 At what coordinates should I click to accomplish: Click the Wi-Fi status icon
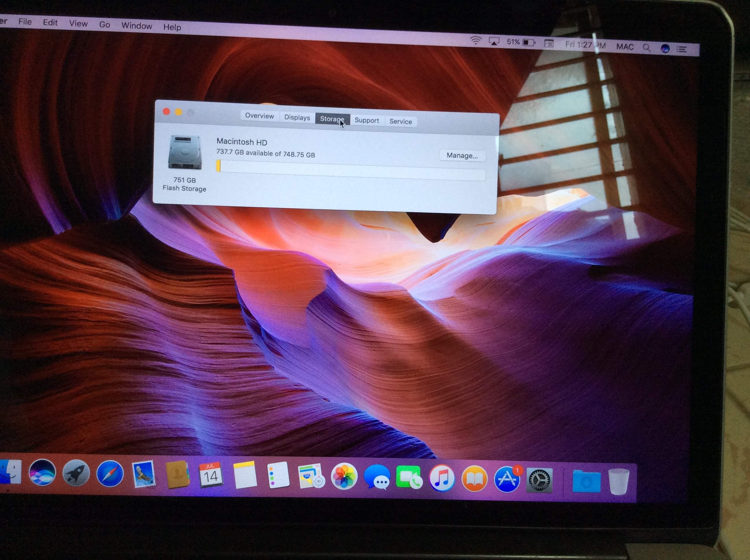tap(476, 41)
